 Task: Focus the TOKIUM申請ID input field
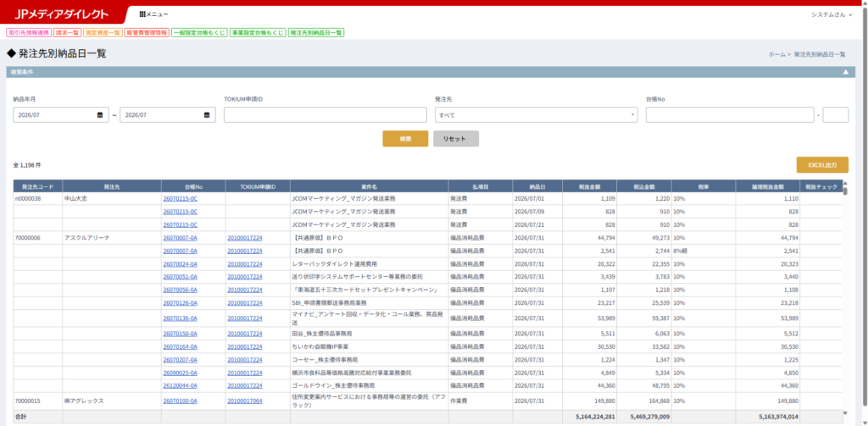[x=325, y=115]
